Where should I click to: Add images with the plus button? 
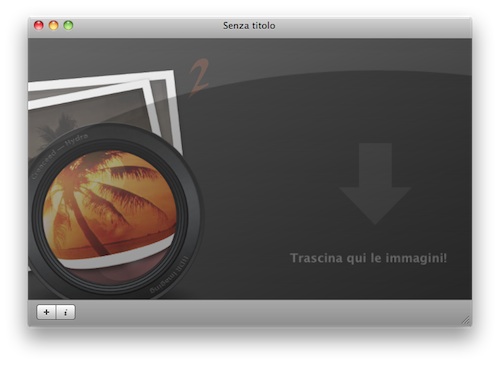pos(46,312)
